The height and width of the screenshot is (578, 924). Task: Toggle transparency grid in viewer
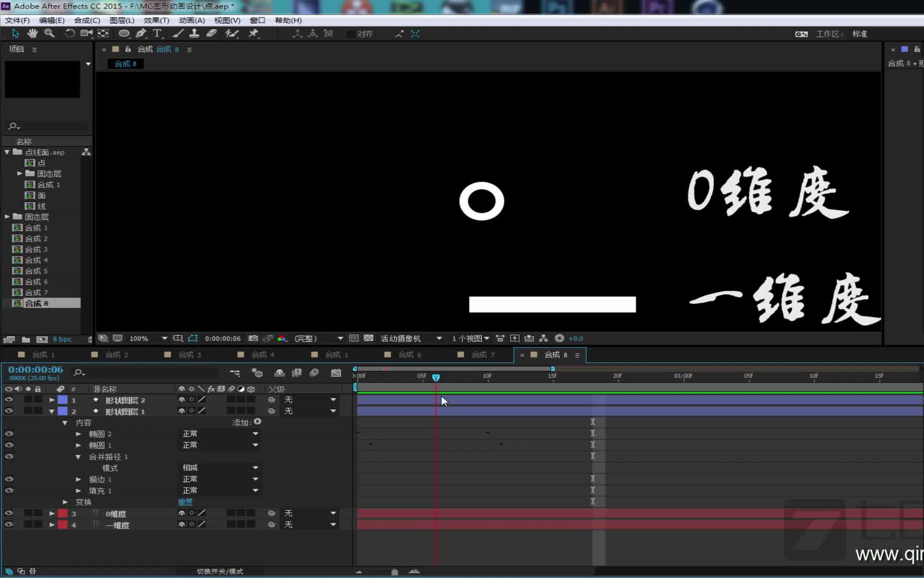(368, 338)
